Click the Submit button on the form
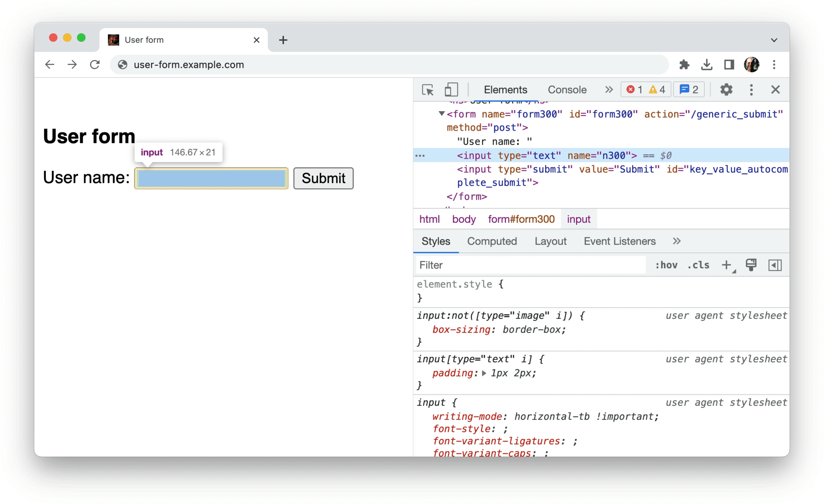 click(x=323, y=178)
